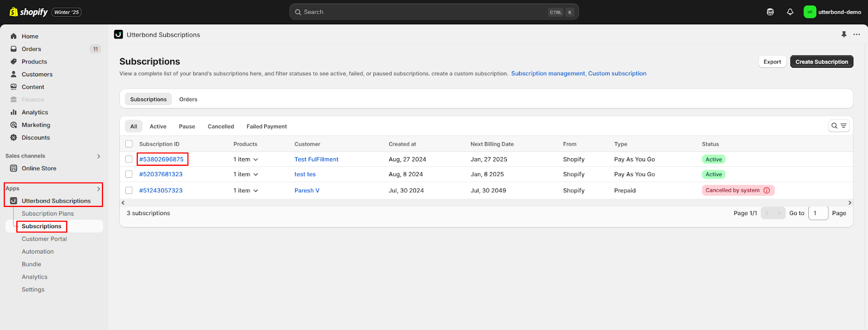Image resolution: width=868 pixels, height=330 pixels.
Task: Open the search and filter button in the table
Action: (839, 126)
